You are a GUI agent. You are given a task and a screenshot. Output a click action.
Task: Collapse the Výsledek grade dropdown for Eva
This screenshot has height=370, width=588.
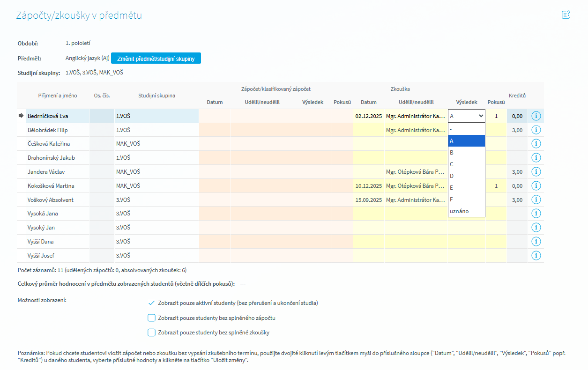[x=466, y=116]
